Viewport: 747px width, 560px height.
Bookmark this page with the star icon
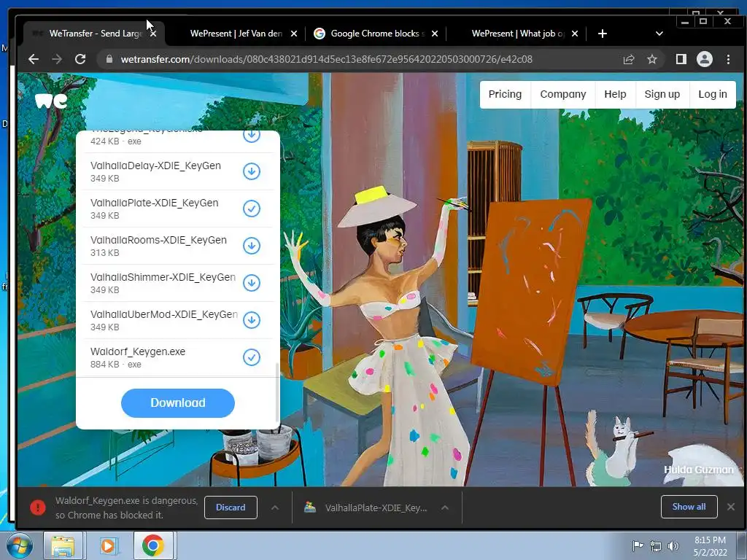point(651,60)
